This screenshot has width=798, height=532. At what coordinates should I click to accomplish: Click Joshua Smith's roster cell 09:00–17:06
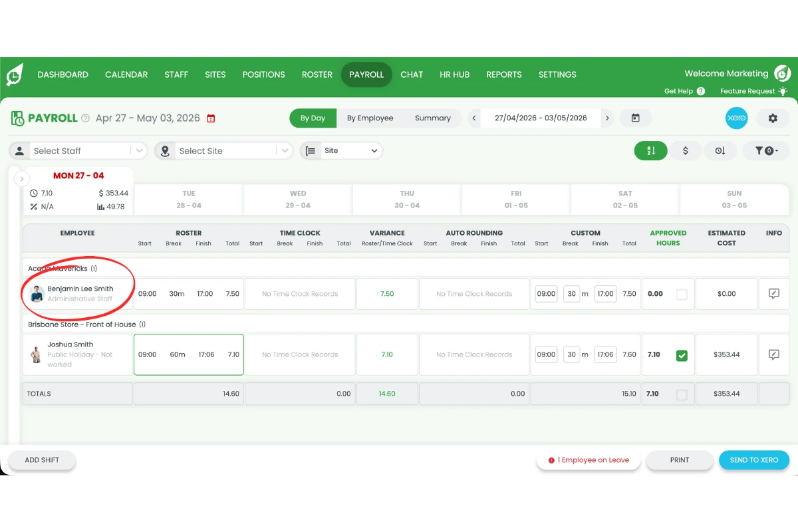click(189, 354)
